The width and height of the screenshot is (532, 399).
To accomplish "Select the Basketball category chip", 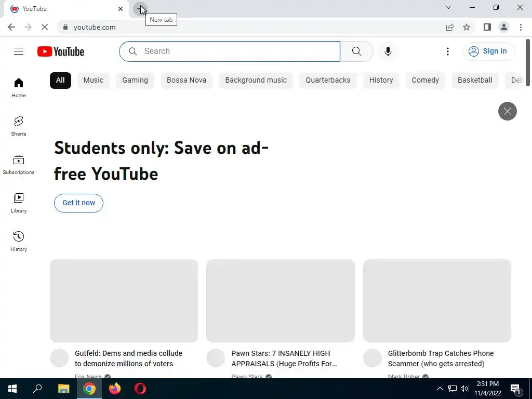I will 475,81.
